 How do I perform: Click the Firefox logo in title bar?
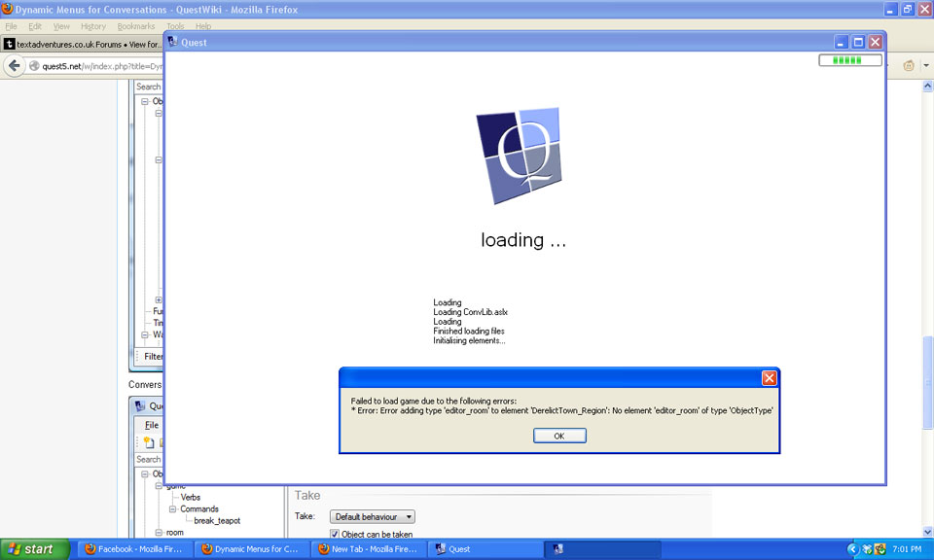coord(8,9)
